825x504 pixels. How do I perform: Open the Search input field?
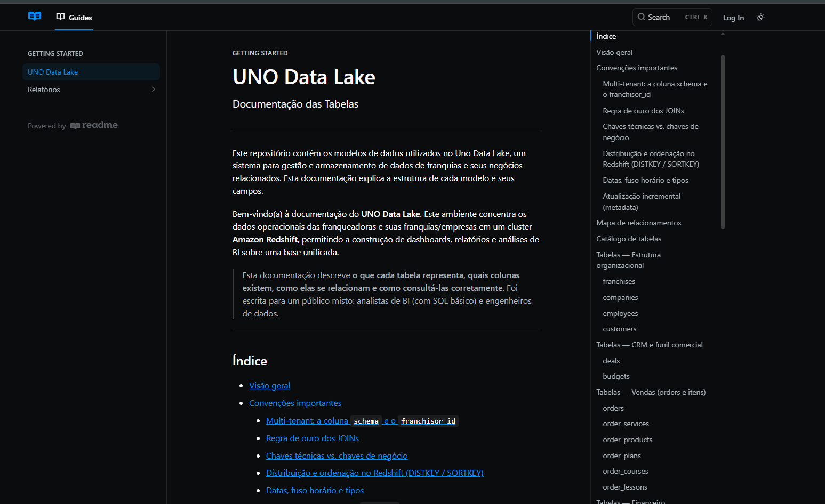click(672, 17)
